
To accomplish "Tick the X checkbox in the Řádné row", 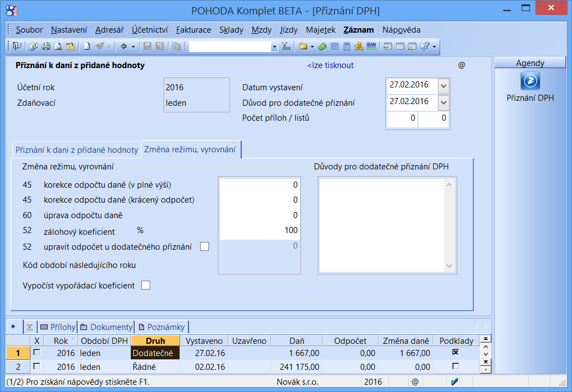I will (37, 367).
